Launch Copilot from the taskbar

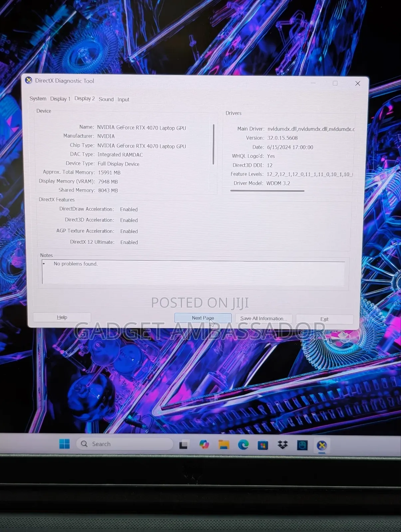pyautogui.click(x=204, y=444)
